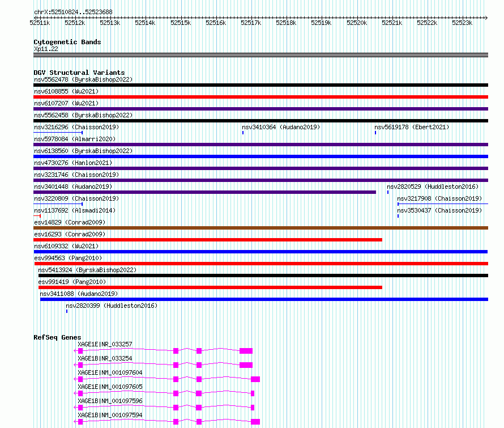Click the nsv5413924 (ByrskaBishop2022) variant label
This screenshot has width=504, height=428.
[x=87, y=270]
